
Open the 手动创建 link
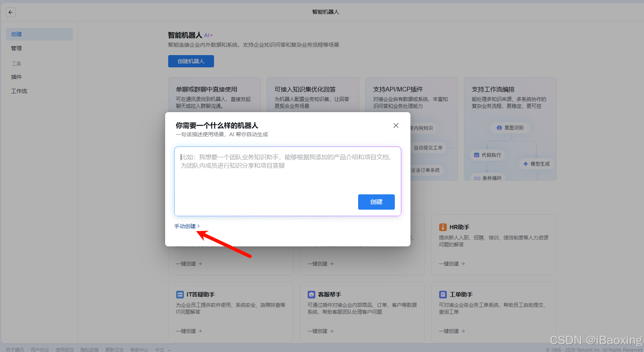[x=185, y=226]
